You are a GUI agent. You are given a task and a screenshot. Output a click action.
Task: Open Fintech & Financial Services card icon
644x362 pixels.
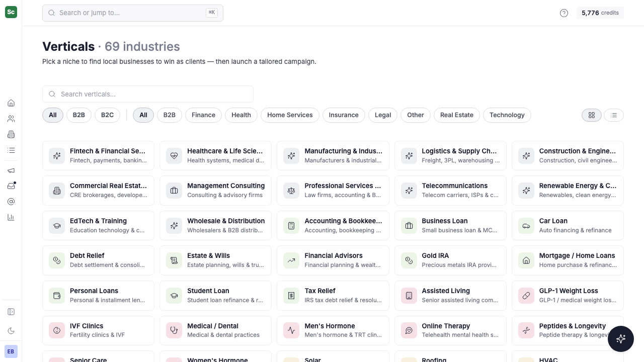coord(57,156)
